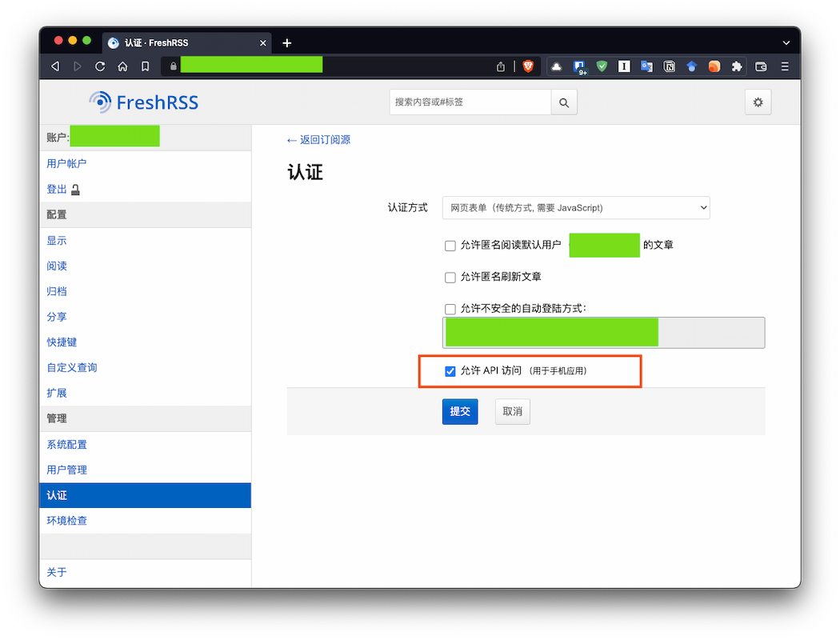
Task: Open the Notion extension icon
Action: click(669, 66)
